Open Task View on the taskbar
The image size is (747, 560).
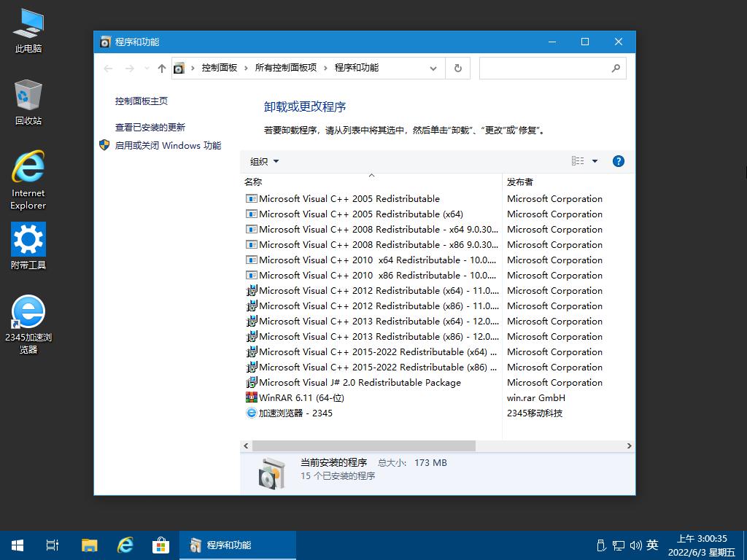[53, 545]
